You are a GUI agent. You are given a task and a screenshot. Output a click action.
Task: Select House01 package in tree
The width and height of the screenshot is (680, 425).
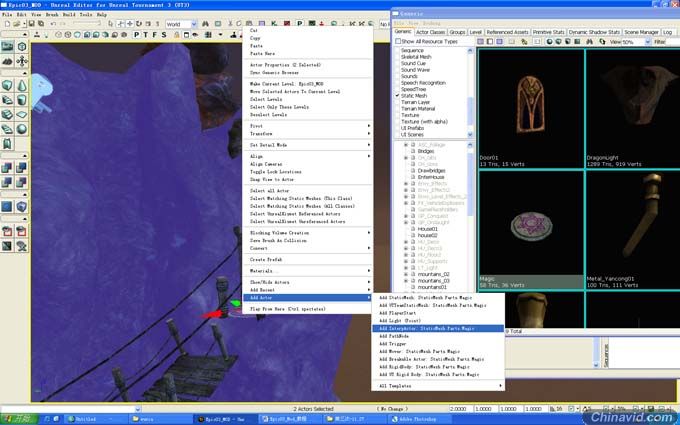[x=428, y=229]
